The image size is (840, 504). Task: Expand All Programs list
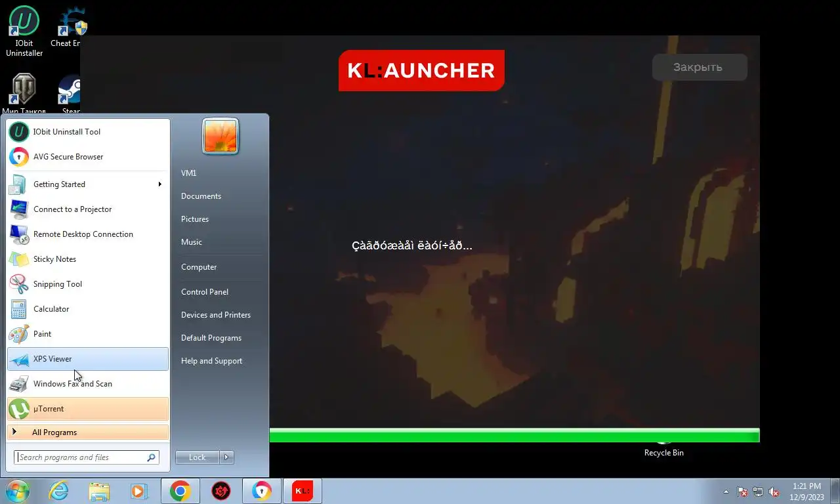coord(88,432)
